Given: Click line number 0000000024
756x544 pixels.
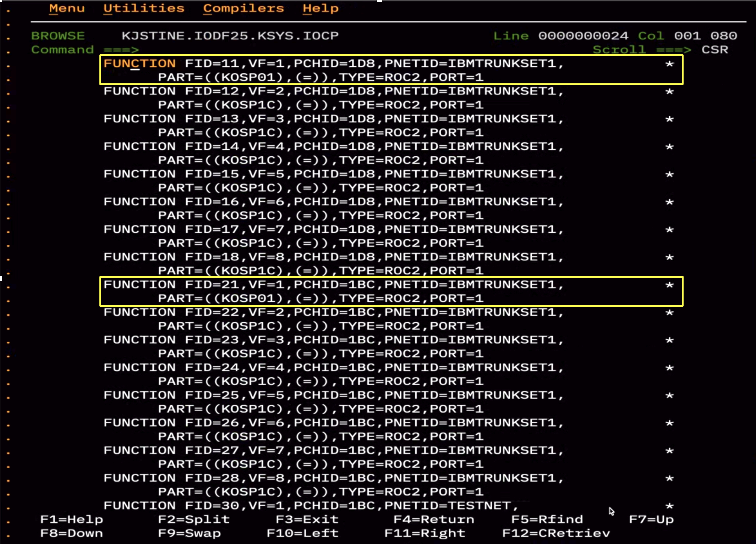Looking at the screenshot, I should (x=583, y=36).
